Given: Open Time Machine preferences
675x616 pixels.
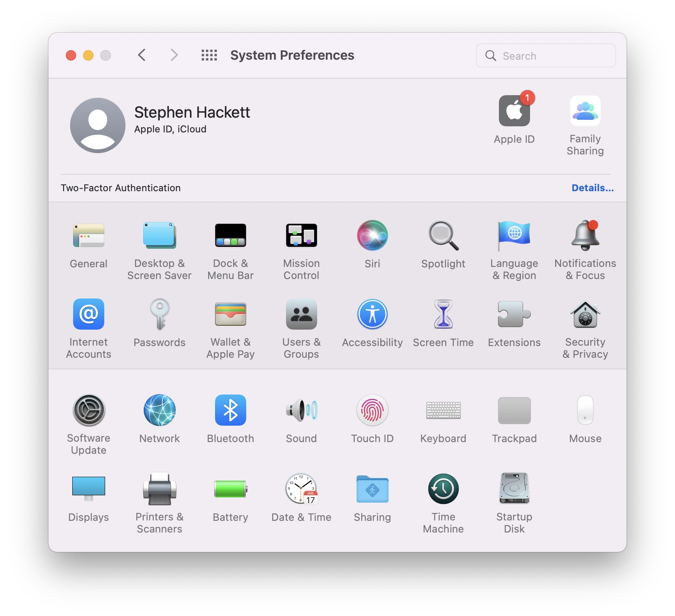Looking at the screenshot, I should (x=444, y=489).
